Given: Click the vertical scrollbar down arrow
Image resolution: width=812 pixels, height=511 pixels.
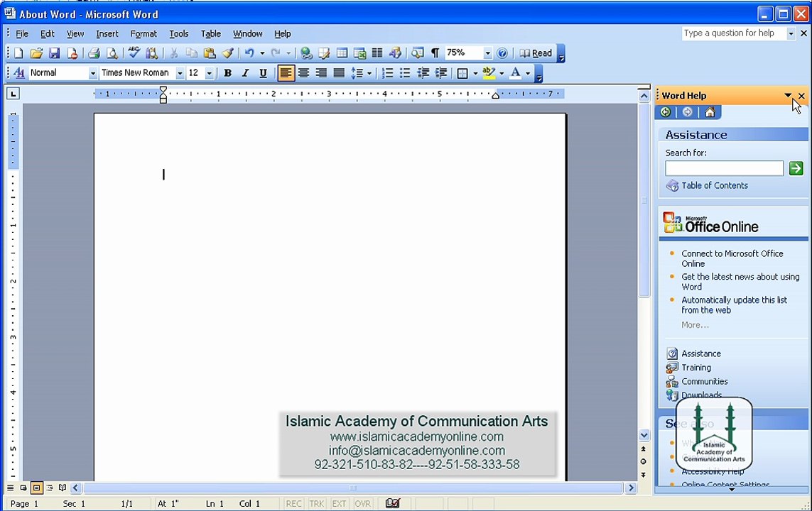Looking at the screenshot, I should 644,435.
